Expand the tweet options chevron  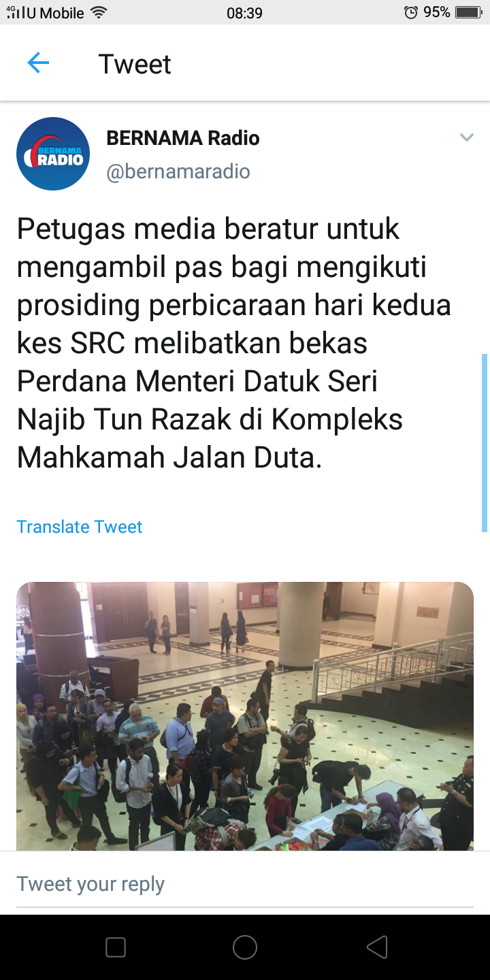click(466, 138)
